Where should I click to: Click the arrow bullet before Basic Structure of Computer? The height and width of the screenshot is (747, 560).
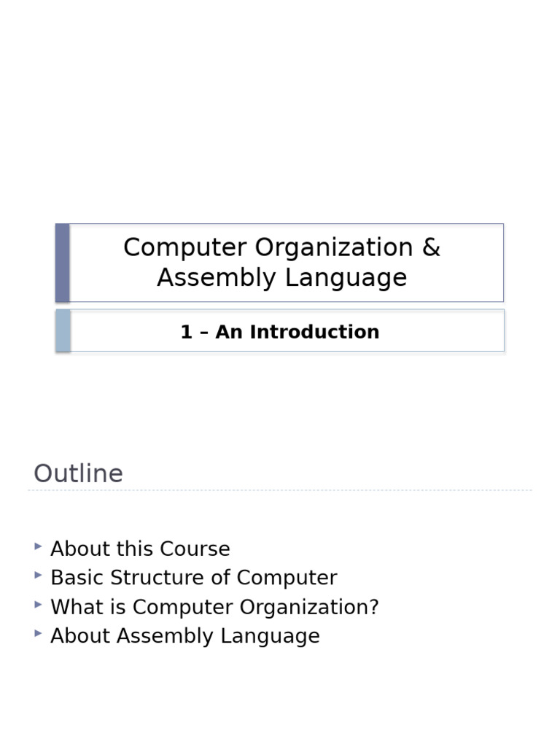coord(38,576)
